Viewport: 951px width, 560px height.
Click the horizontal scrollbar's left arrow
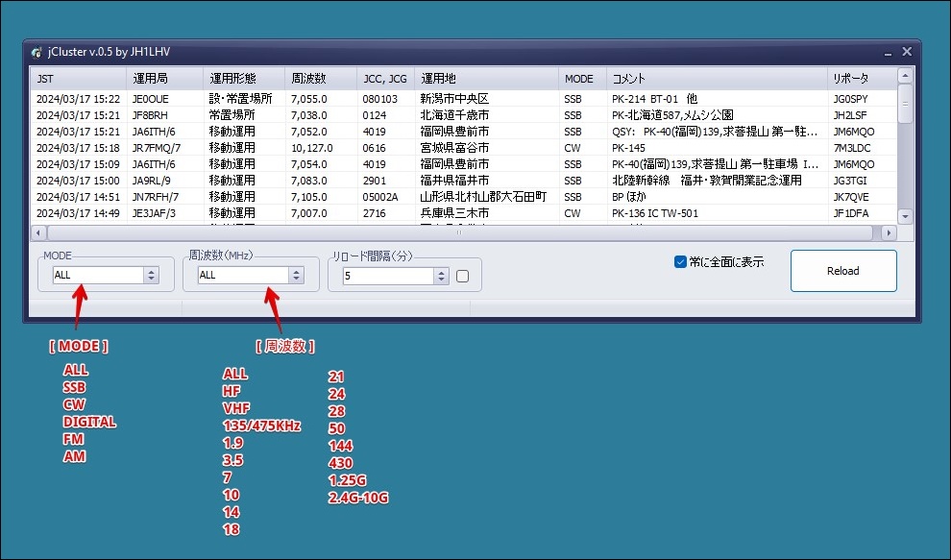(x=37, y=232)
